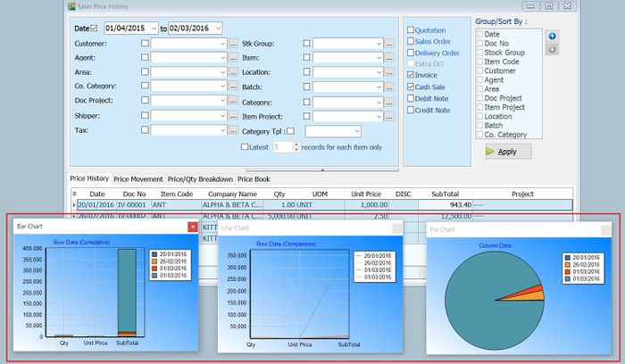
Task: Select the IV-00001 row in grid
Action: 134,205
